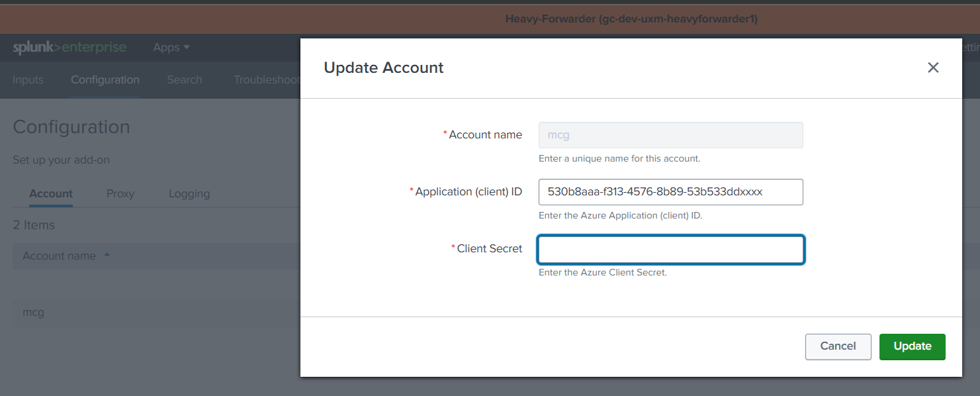Click the disabled Account name field
980x396 pixels.
[670, 135]
